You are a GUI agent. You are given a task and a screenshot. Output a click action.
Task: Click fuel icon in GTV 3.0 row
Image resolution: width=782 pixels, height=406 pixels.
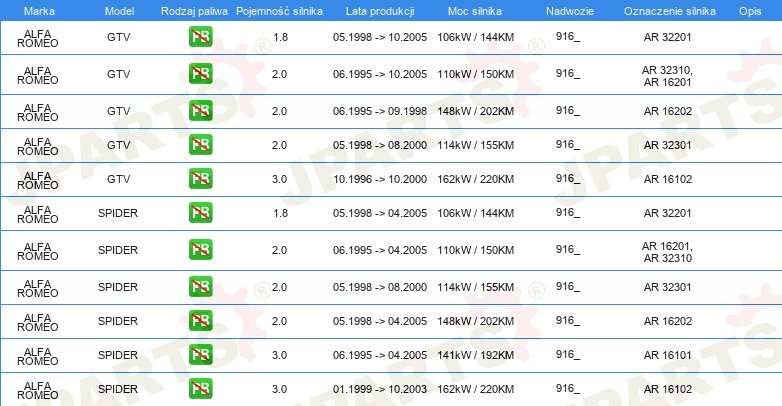[200, 179]
